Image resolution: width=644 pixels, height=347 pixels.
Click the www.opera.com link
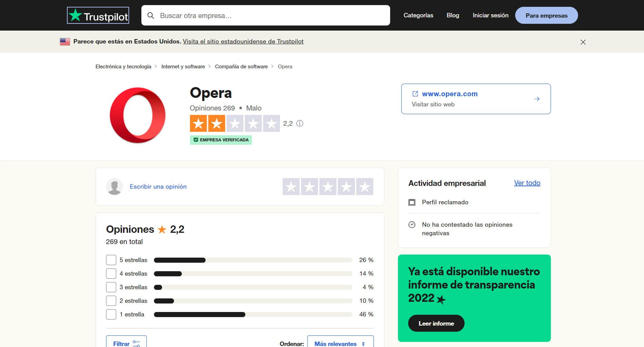tap(450, 94)
